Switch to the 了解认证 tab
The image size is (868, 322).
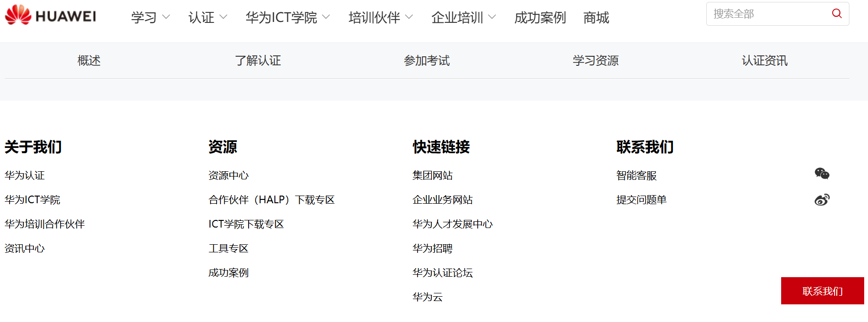pos(258,61)
